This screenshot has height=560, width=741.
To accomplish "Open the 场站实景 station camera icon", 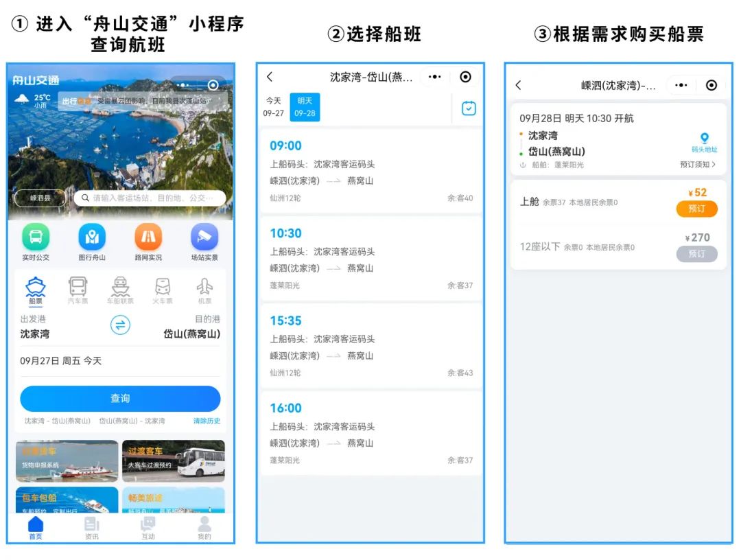I will [x=204, y=237].
